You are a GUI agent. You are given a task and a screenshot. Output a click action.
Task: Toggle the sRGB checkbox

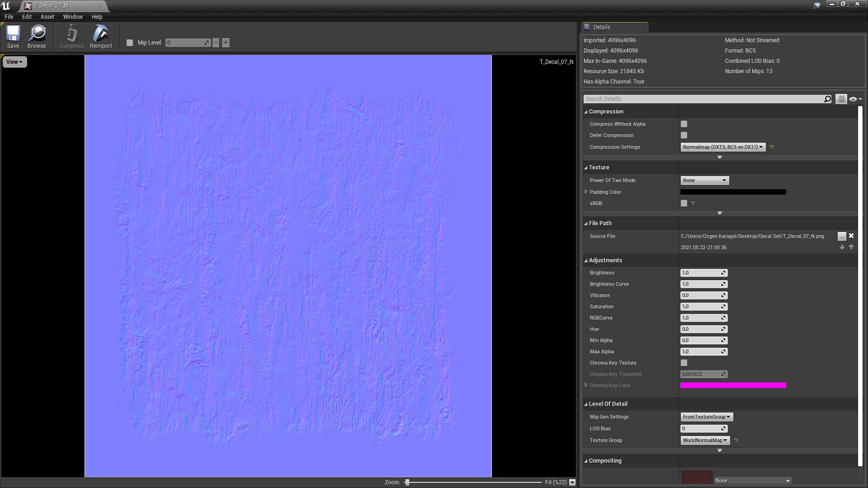[x=684, y=203]
